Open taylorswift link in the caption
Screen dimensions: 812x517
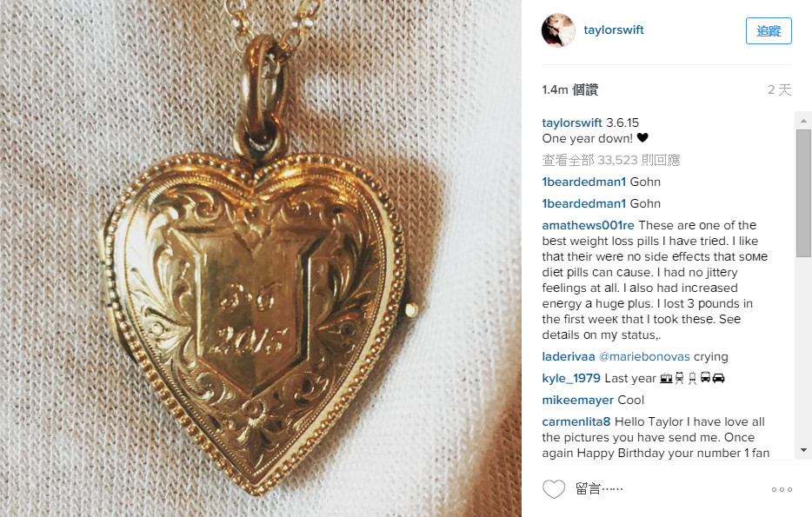(x=572, y=123)
